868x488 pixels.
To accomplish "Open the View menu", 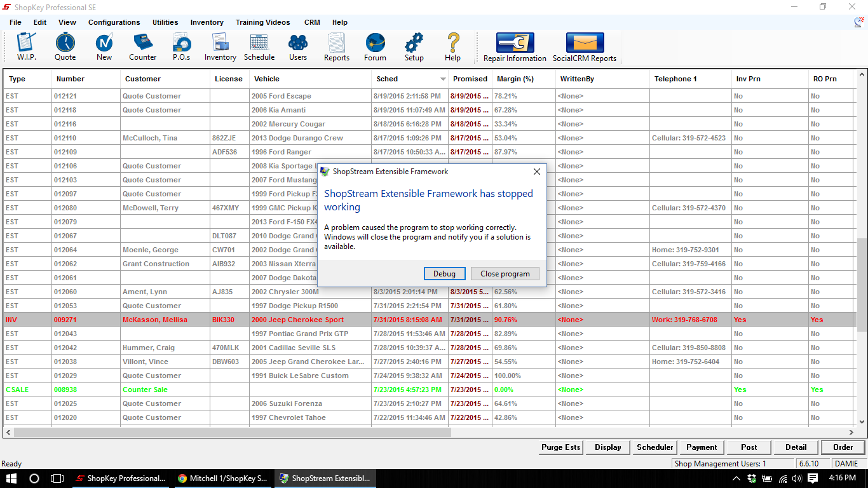I will click(67, 22).
